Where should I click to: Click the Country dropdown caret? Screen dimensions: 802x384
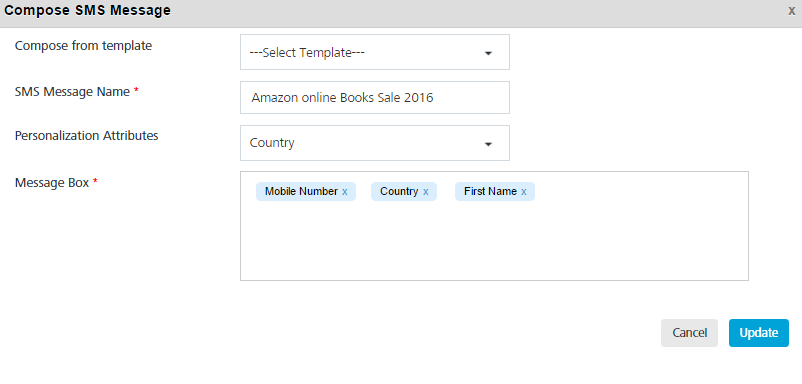pyautogui.click(x=488, y=144)
